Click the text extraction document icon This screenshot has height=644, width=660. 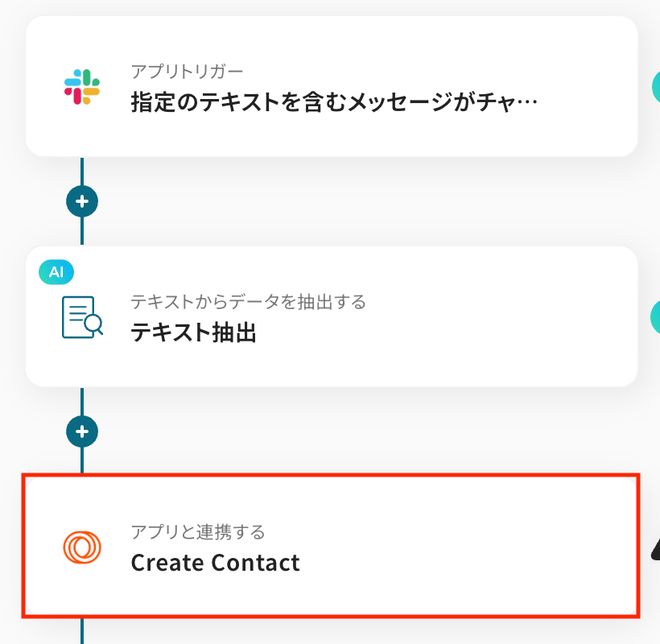[x=82, y=317]
